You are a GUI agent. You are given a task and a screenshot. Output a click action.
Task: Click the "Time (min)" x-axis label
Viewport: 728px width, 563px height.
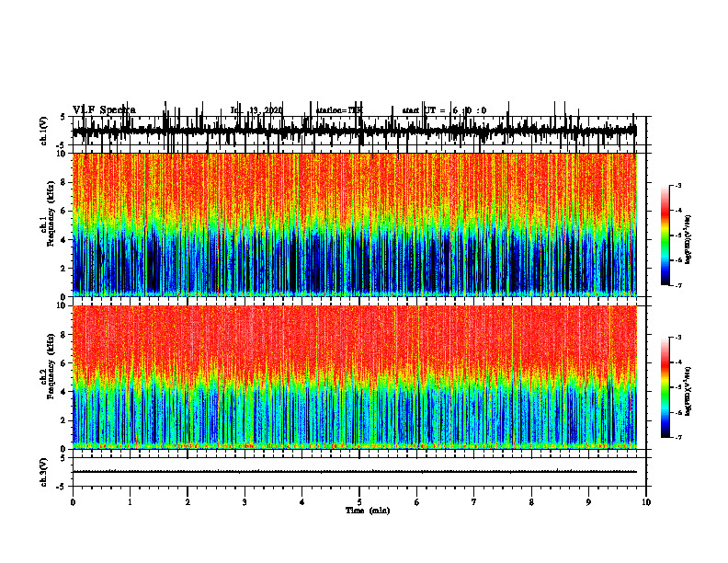[x=368, y=511]
